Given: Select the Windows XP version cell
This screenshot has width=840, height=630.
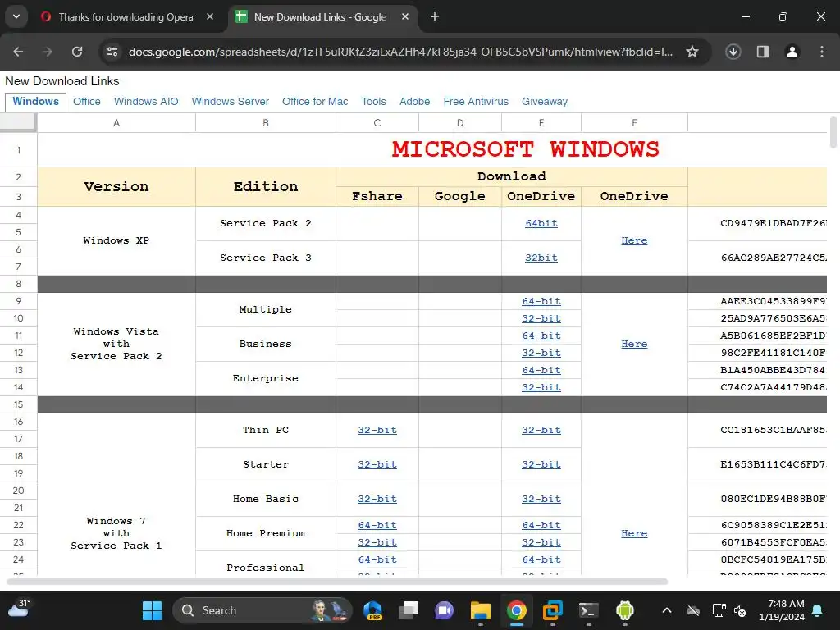Looking at the screenshot, I should point(116,240).
